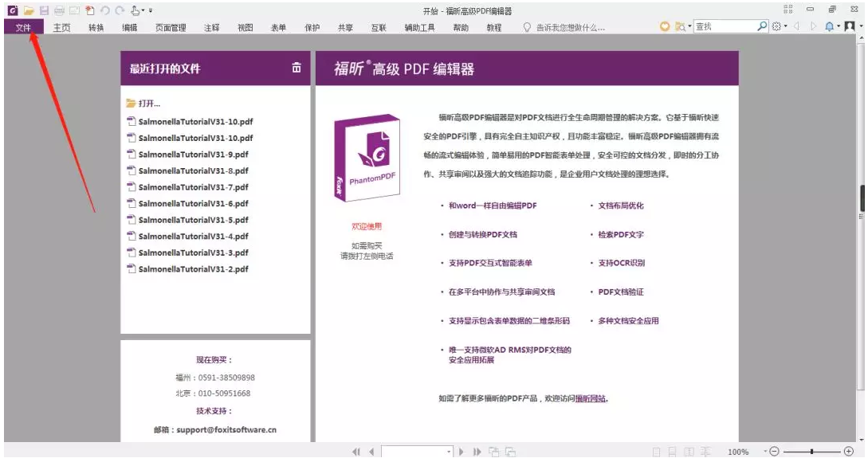Switch to the 表单 ribbon tab
This screenshot has width=868, height=462.
click(x=278, y=27)
